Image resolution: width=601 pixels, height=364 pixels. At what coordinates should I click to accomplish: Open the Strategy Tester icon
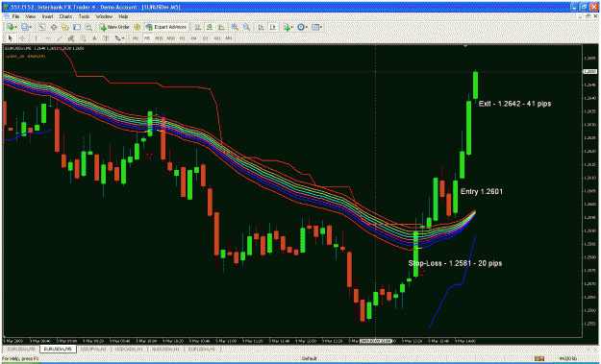(x=88, y=27)
